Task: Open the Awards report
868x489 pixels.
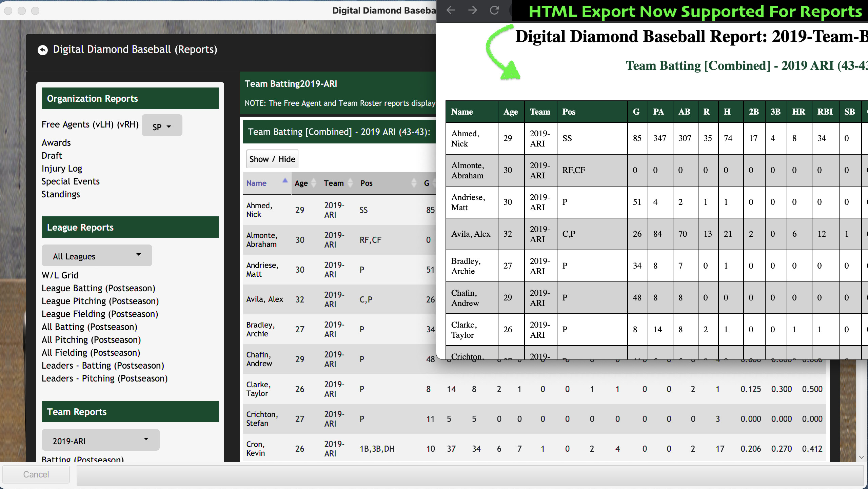Action: tap(56, 142)
